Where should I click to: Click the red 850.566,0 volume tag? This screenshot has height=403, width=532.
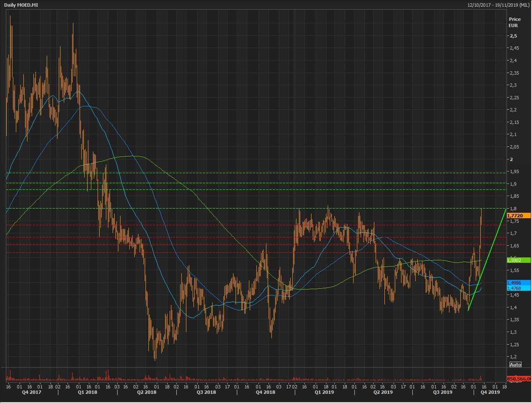[519, 379]
